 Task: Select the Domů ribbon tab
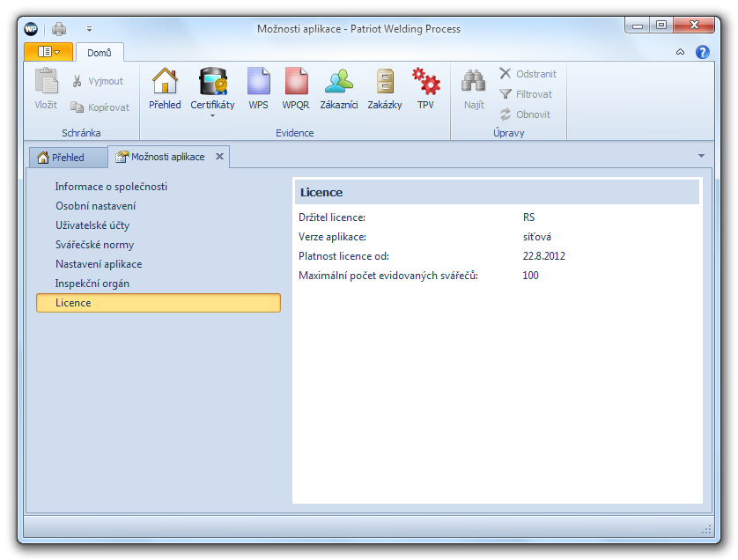pos(100,53)
